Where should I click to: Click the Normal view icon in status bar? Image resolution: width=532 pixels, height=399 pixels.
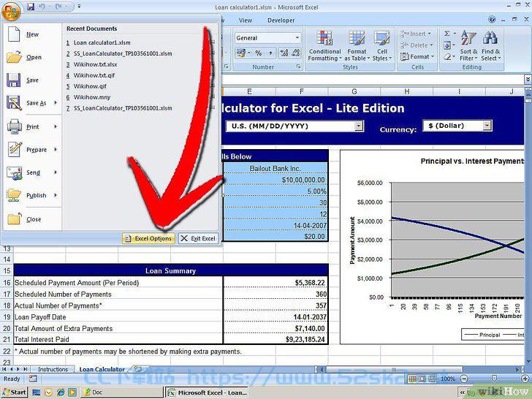tap(412, 379)
